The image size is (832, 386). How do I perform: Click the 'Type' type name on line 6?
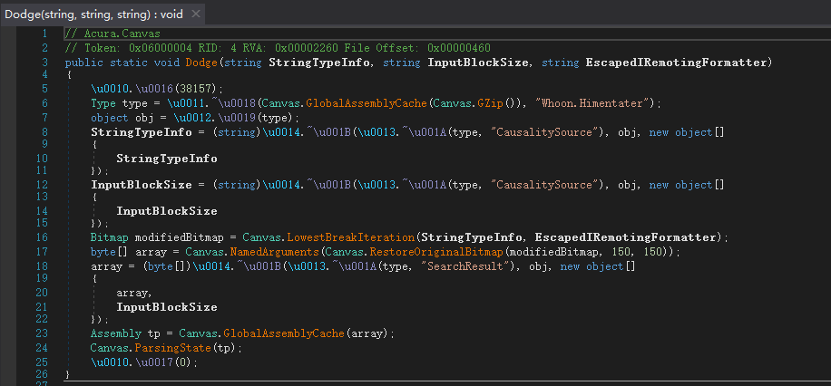coord(103,103)
